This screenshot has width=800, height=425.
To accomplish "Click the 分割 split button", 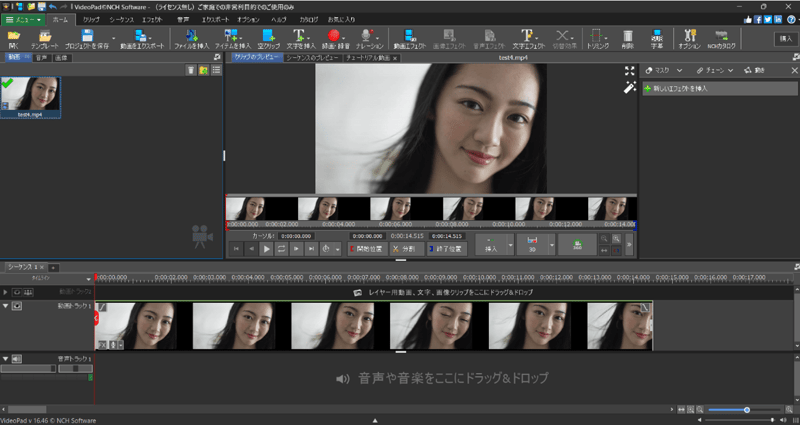I will tap(406, 248).
